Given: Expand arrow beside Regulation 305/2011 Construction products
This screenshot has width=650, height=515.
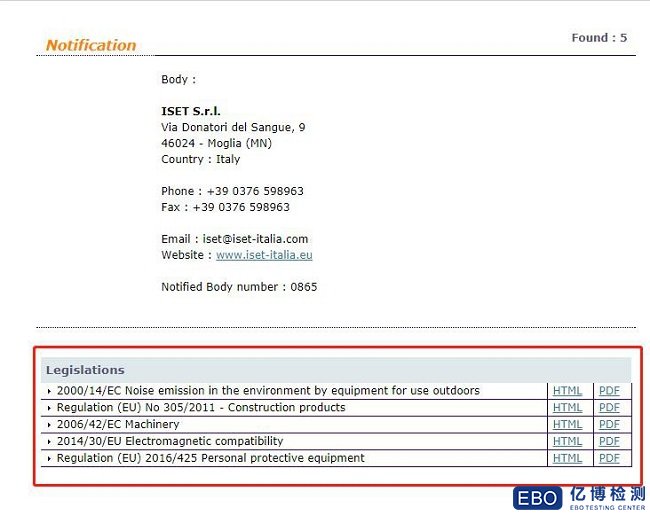Looking at the screenshot, I should click(x=49, y=408).
